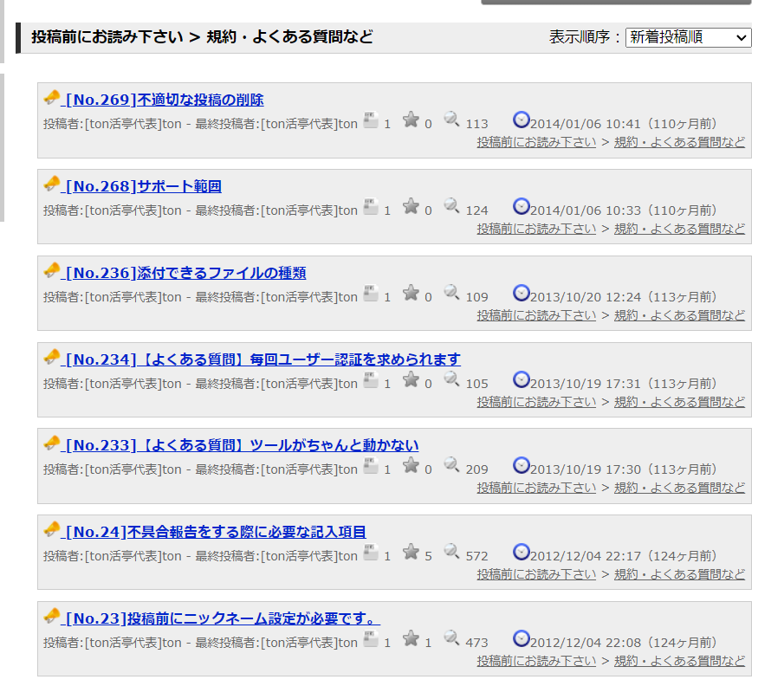Open post No.269 不適切な投稿の削除
Viewport: 784px width, 699px height.
(165, 100)
